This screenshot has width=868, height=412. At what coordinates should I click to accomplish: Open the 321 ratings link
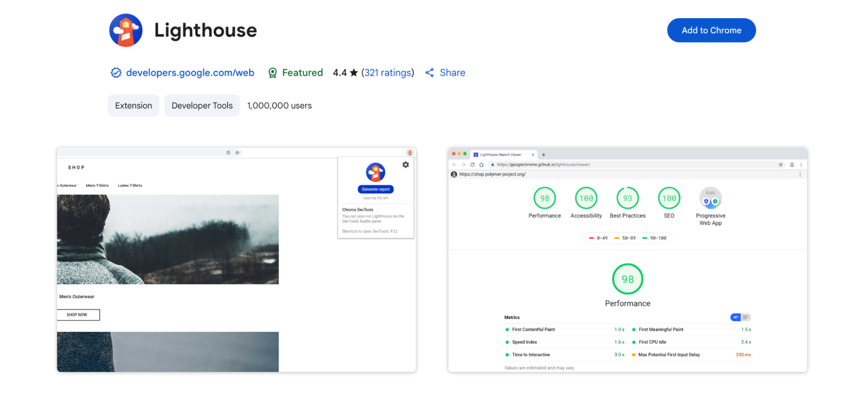click(388, 73)
